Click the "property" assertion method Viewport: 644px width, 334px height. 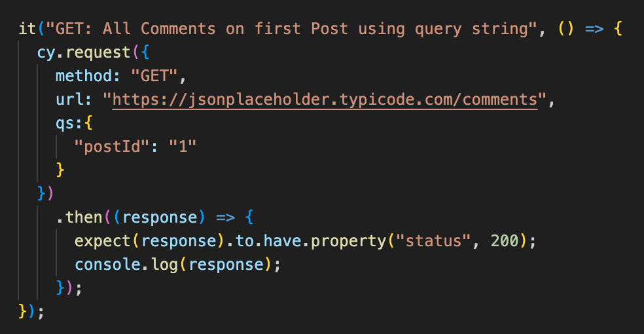(348, 241)
